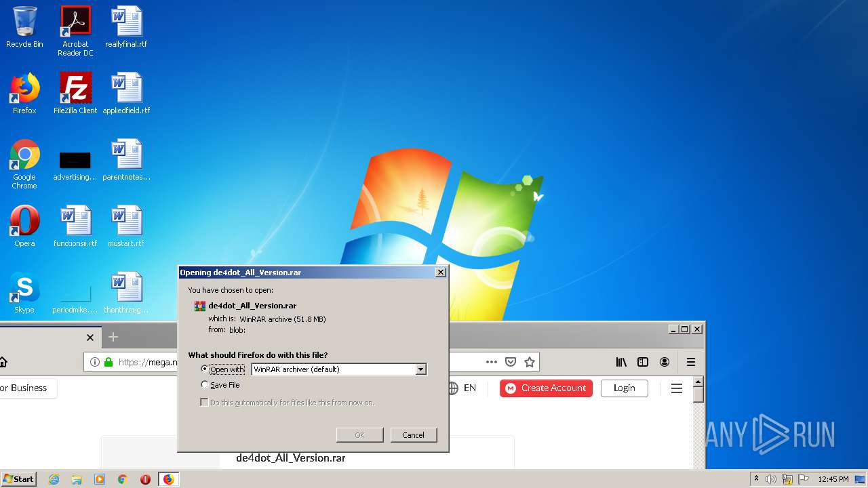Show hidden system tray icons arrow

click(755, 479)
